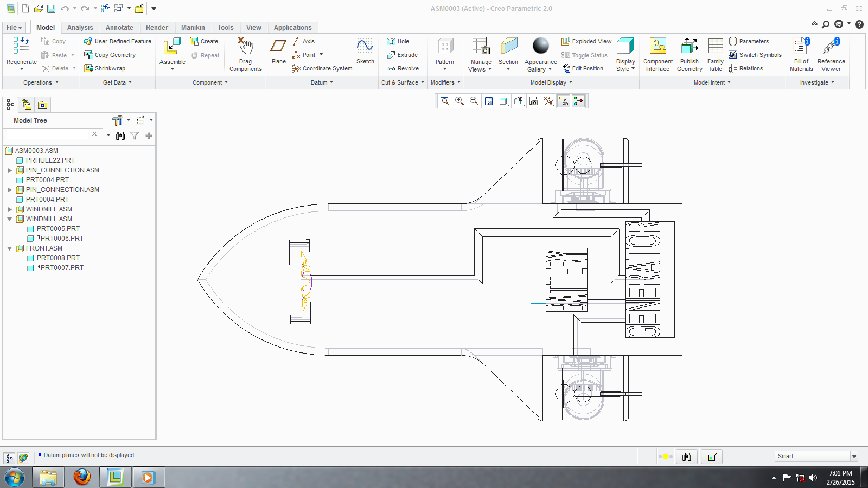Toggle the status bar browser icon
This screenshot has width=868, height=488.
tap(23, 458)
